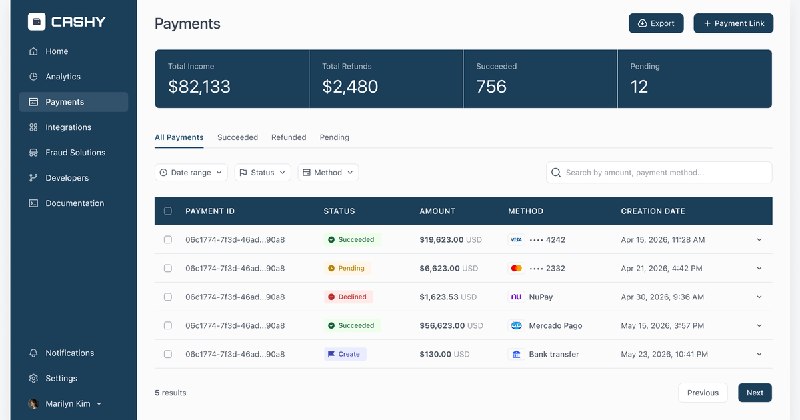Open Analytics pie chart icon
This screenshot has width=800, height=420.
pos(33,77)
